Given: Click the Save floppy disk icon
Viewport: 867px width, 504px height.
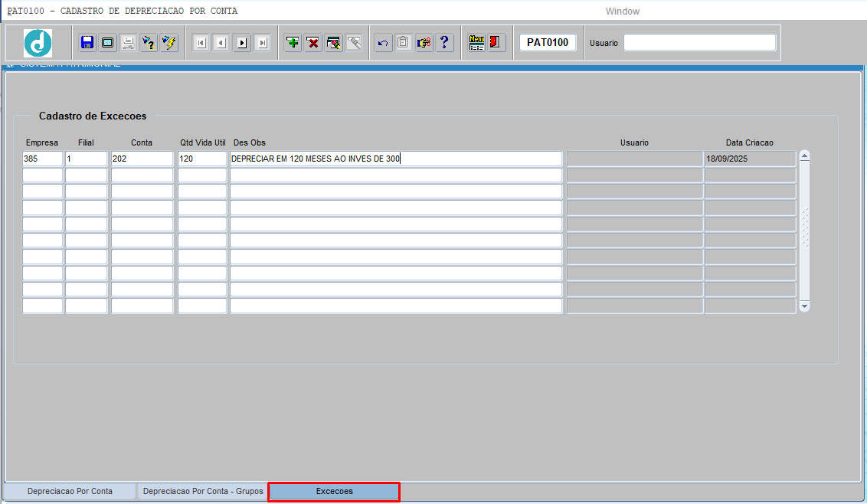Looking at the screenshot, I should point(87,43).
